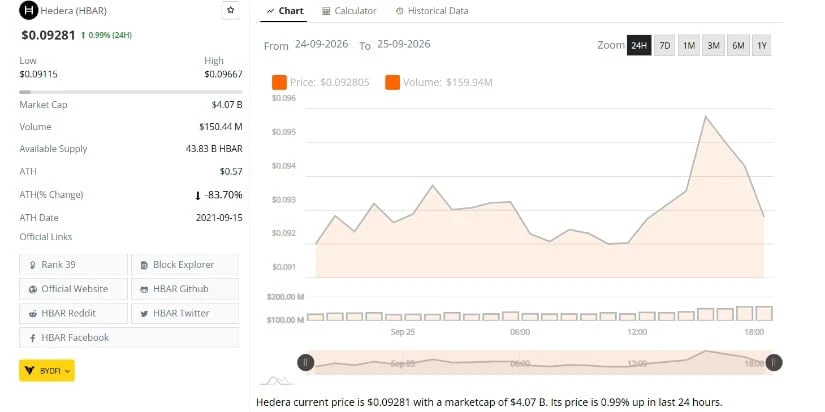Click the High value $0.09667
This screenshot has height=412, width=825.
(224, 74)
